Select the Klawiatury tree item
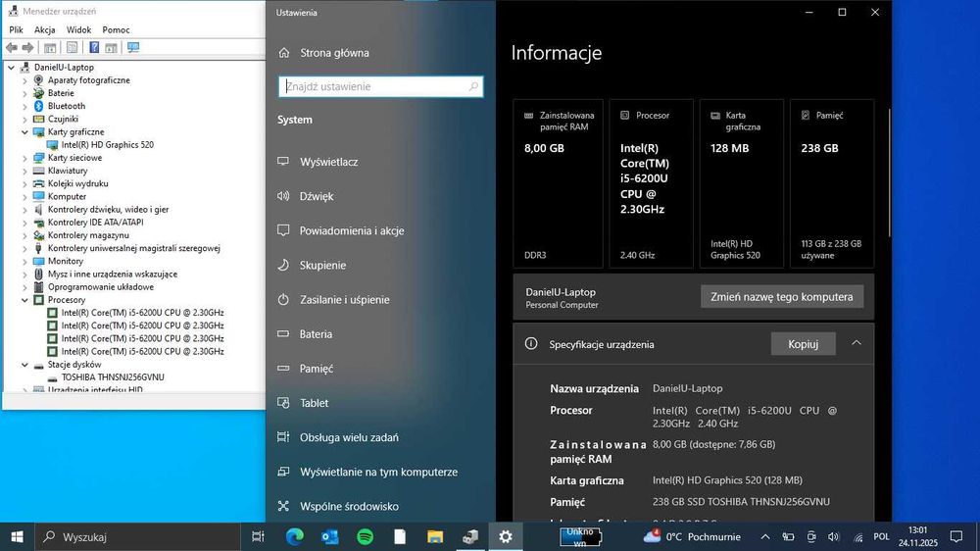The image size is (980, 551). 68,171
